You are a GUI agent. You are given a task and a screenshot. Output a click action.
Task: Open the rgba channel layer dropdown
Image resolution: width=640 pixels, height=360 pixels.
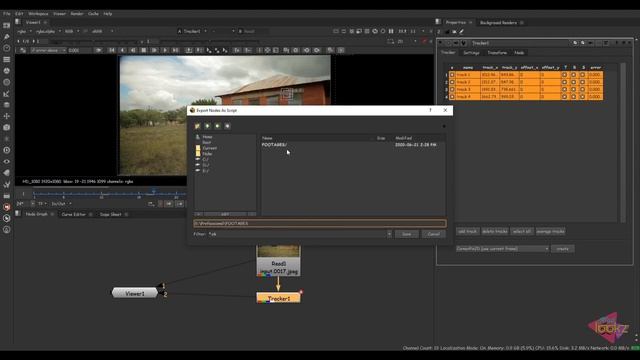click(x=24, y=31)
